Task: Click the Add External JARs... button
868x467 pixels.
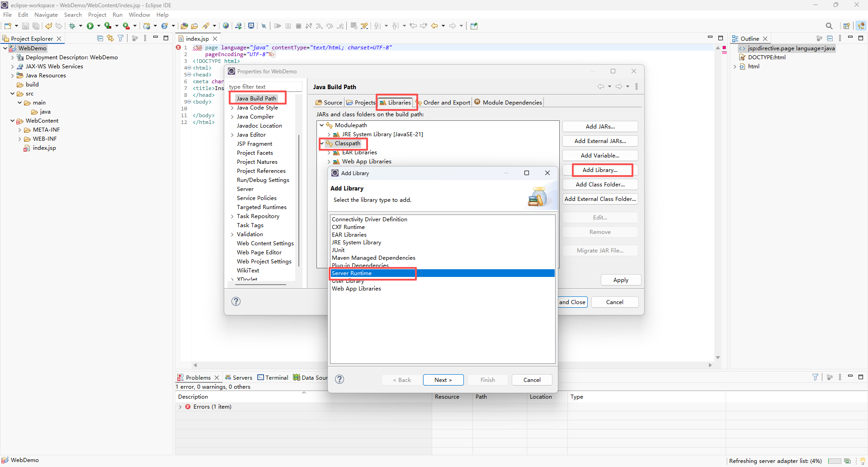Action: pyautogui.click(x=600, y=141)
